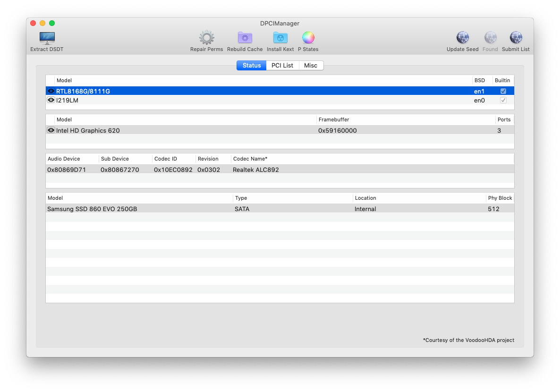Select Samsung SSD 860 EVO 250GB row
The height and width of the screenshot is (392, 560).
click(x=280, y=209)
